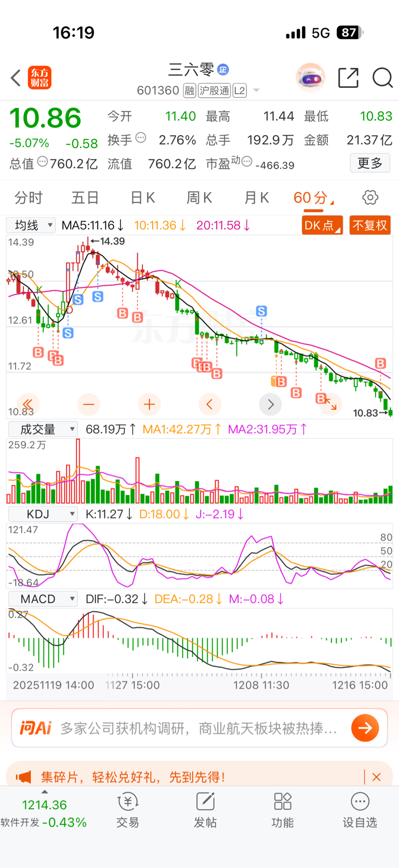The width and height of the screenshot is (399, 868).
Task: Dismiss promo banner with X
Action: click(x=377, y=777)
